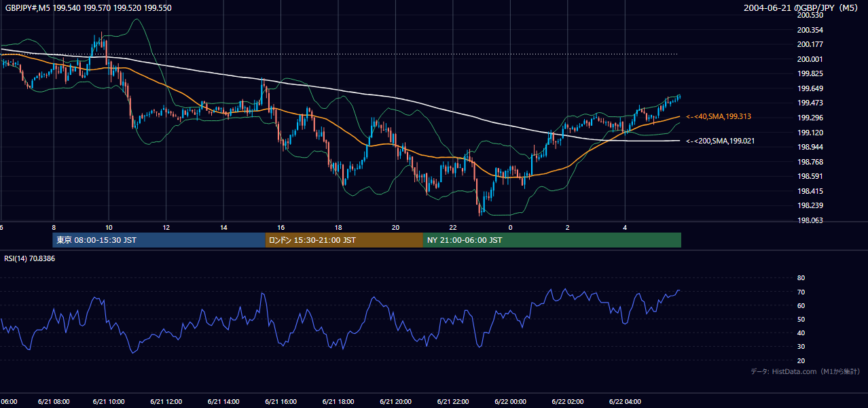Click the 6/22 04:00 time axis label
The width and height of the screenshot is (868, 408).
(x=625, y=401)
